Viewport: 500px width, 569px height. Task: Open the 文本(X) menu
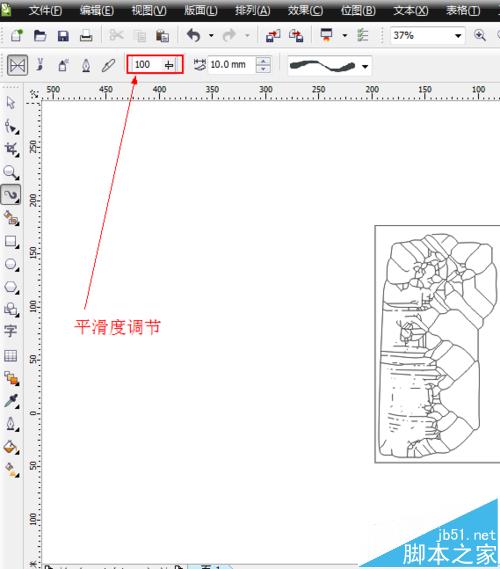coord(411,10)
